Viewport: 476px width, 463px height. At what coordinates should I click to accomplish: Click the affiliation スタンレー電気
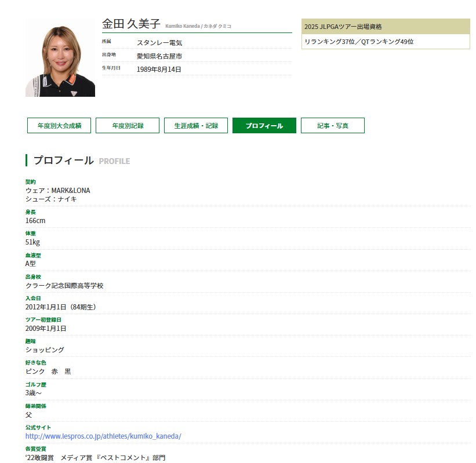tap(159, 43)
